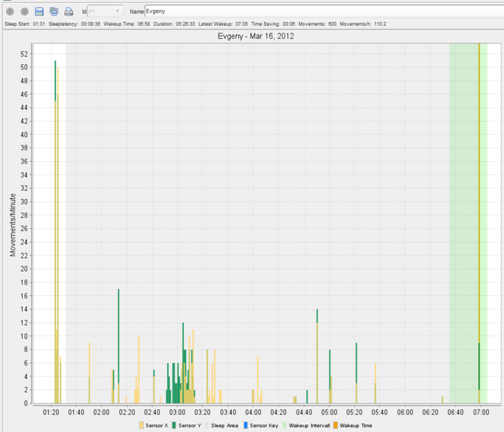Image resolution: width=504 pixels, height=432 pixels.
Task: Click the Sleep Start value 01:31
Action: tap(38, 24)
